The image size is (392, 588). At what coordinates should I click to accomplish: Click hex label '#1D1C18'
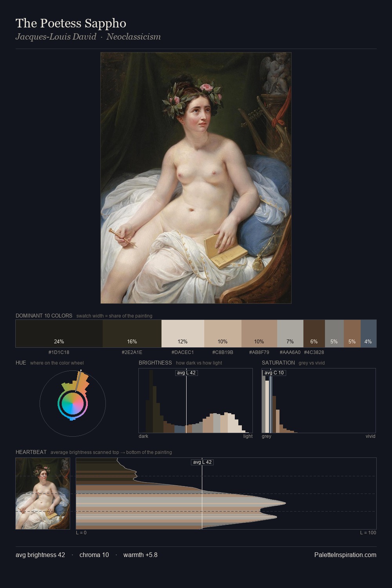(x=59, y=352)
